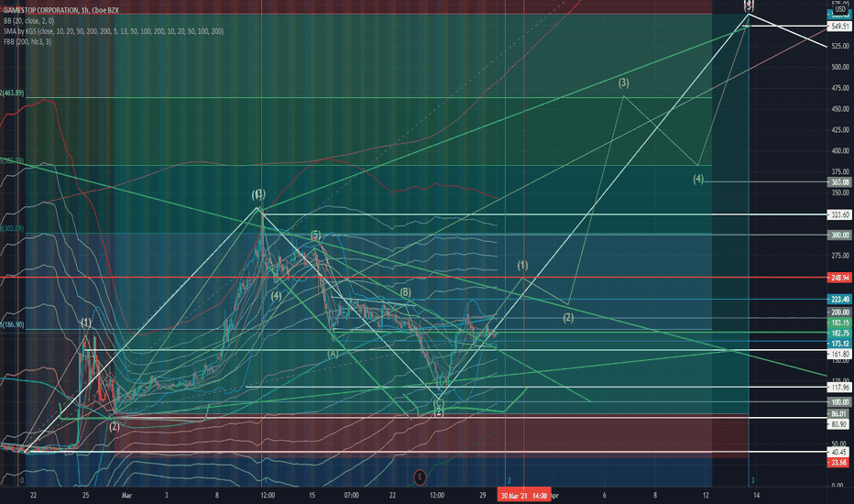The image size is (854, 504).
Task: Click the 29 date on the time axis
Action: click(x=483, y=495)
